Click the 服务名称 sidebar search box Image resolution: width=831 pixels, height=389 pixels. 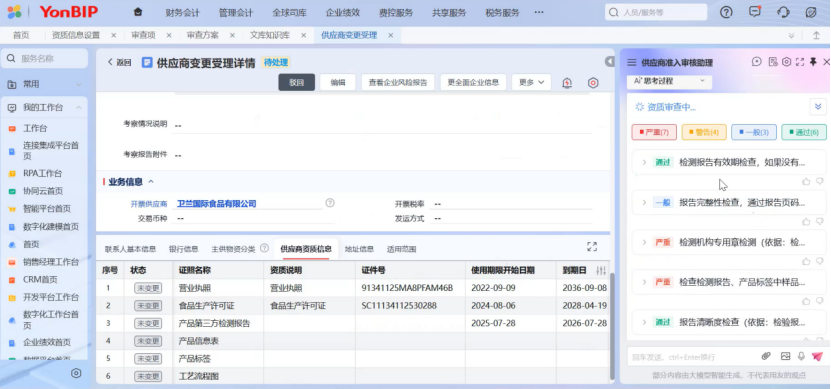pos(45,58)
